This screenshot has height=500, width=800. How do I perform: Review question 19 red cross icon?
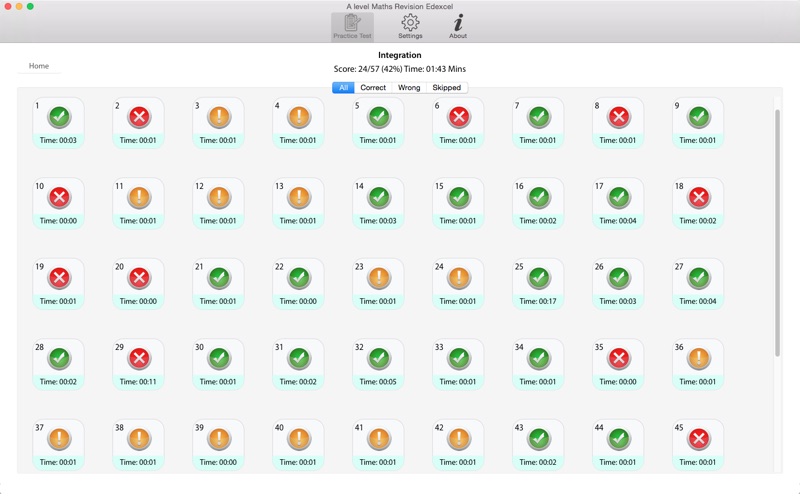[59, 278]
